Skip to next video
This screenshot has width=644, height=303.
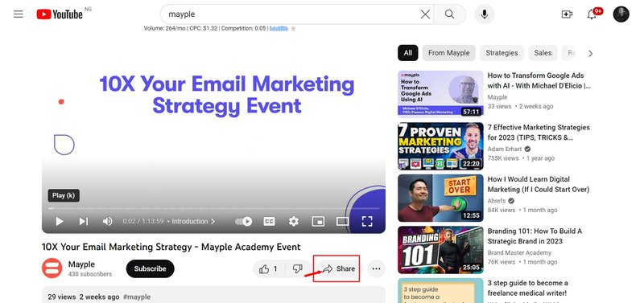click(x=84, y=221)
